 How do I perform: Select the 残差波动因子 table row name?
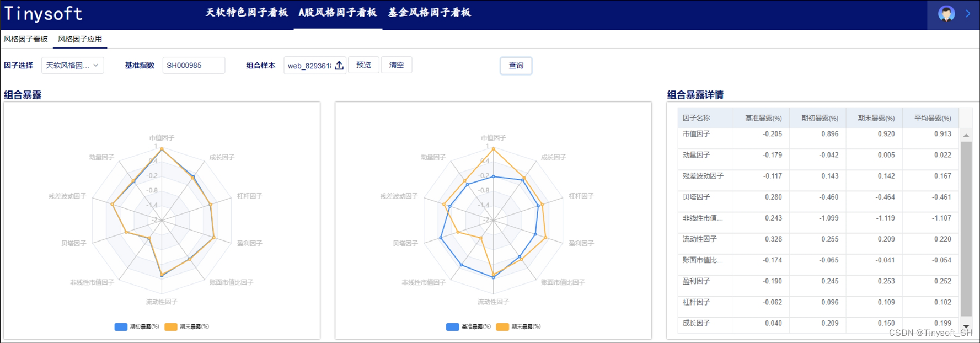[x=703, y=176]
